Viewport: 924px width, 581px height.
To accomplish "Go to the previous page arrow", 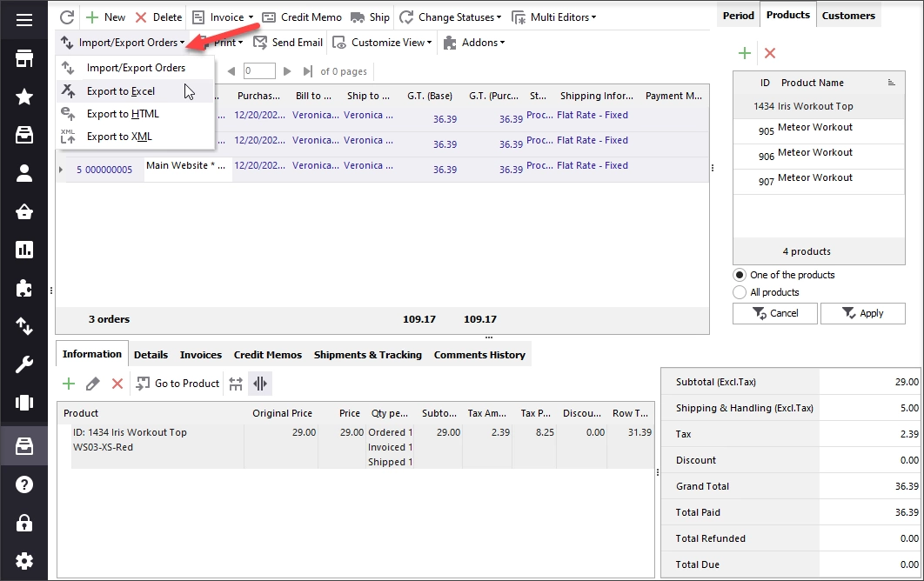I will tap(231, 71).
